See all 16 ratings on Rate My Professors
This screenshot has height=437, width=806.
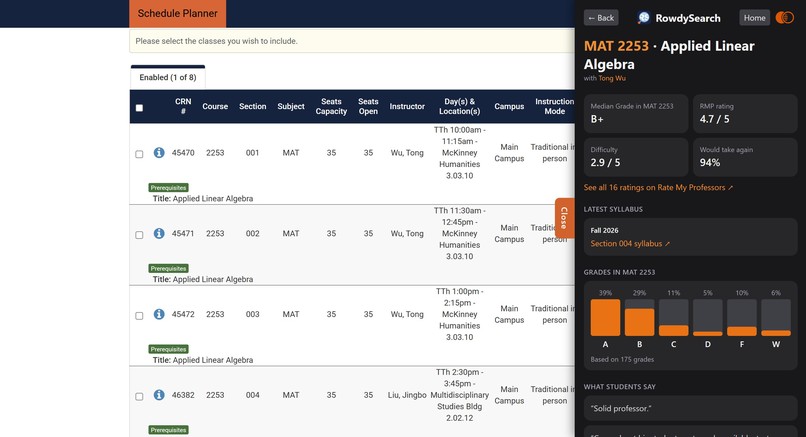(x=658, y=188)
